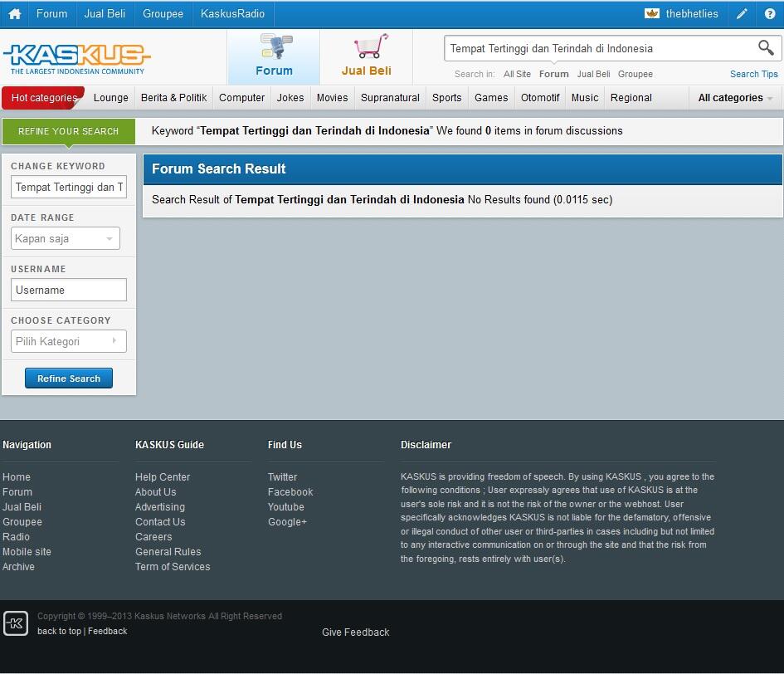Viewport: 784px width, 674px height.
Task: Go to the Games category
Action: click(491, 98)
